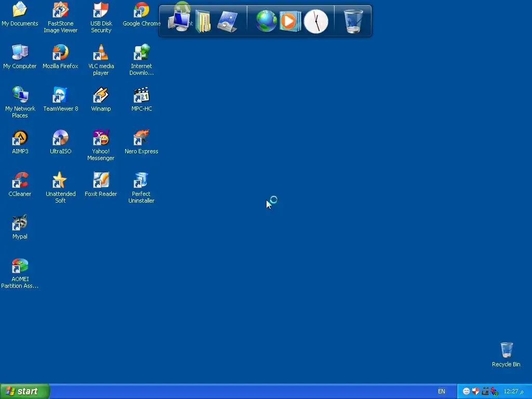The height and width of the screenshot is (399, 532).
Task: Select the Unattended Soft star icon
Action: 60,180
